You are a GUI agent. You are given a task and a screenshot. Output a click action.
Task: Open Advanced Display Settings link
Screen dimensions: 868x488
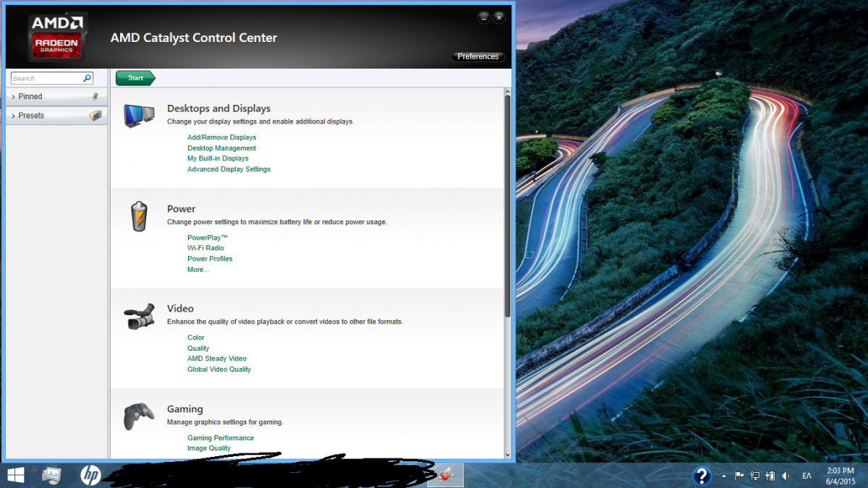pos(229,169)
